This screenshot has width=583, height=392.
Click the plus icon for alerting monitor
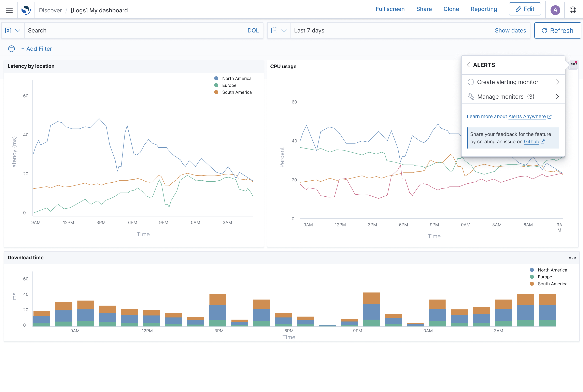click(471, 82)
